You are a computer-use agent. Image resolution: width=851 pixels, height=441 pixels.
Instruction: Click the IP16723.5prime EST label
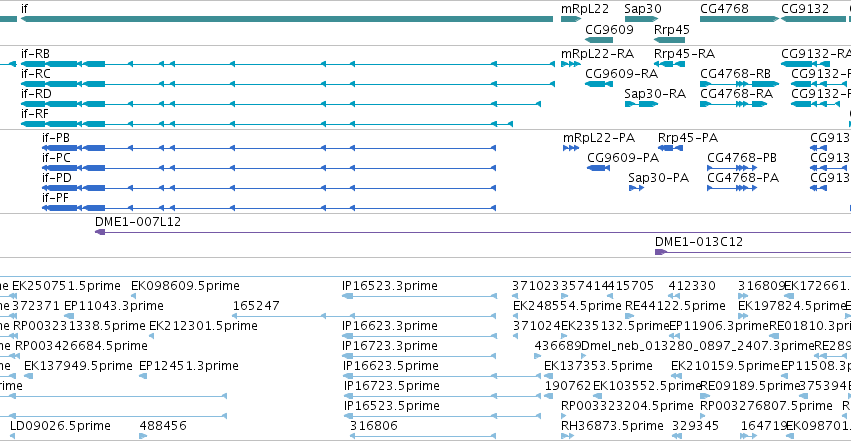pos(392,386)
